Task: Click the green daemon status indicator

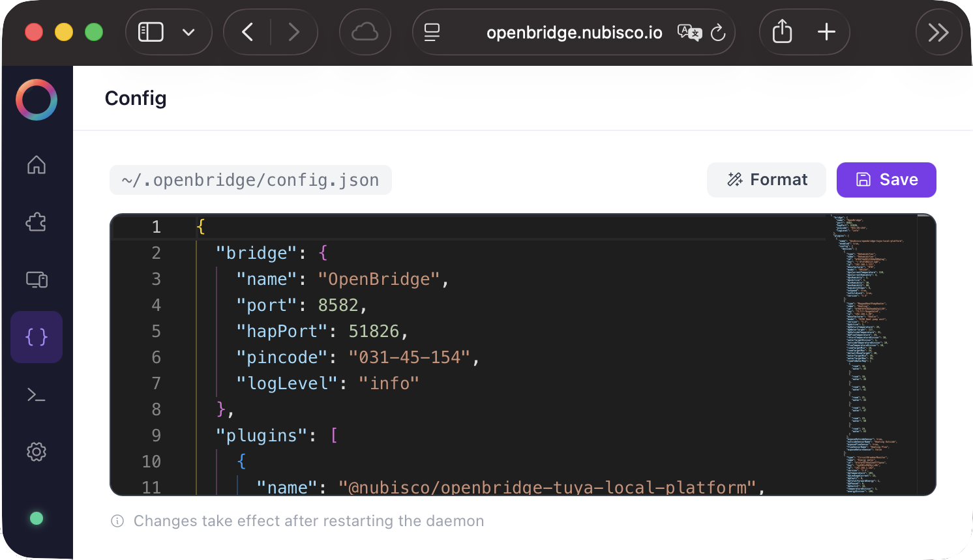Action: tap(37, 518)
